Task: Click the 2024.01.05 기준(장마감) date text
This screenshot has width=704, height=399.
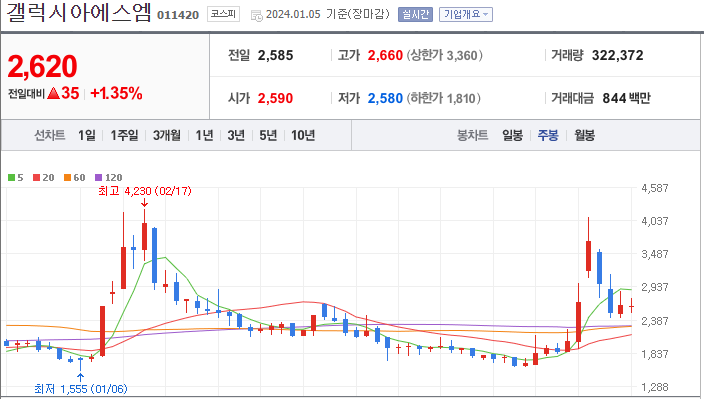Action: tap(328, 14)
